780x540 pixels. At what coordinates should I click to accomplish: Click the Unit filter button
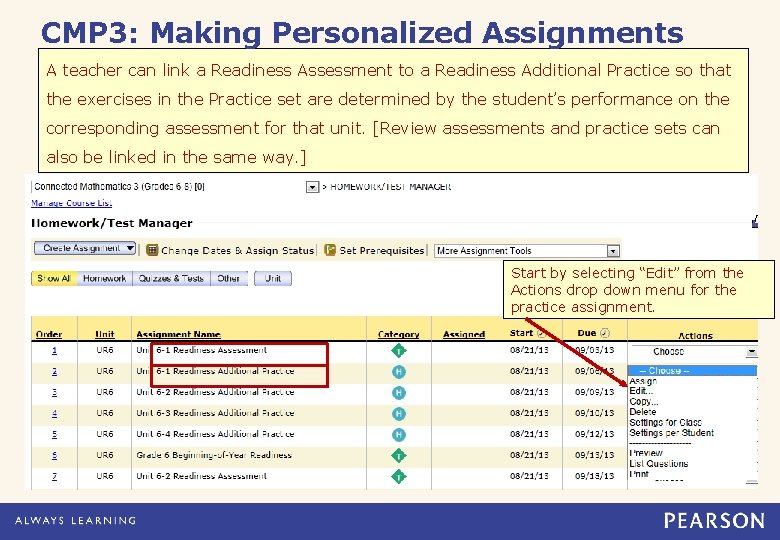273,278
